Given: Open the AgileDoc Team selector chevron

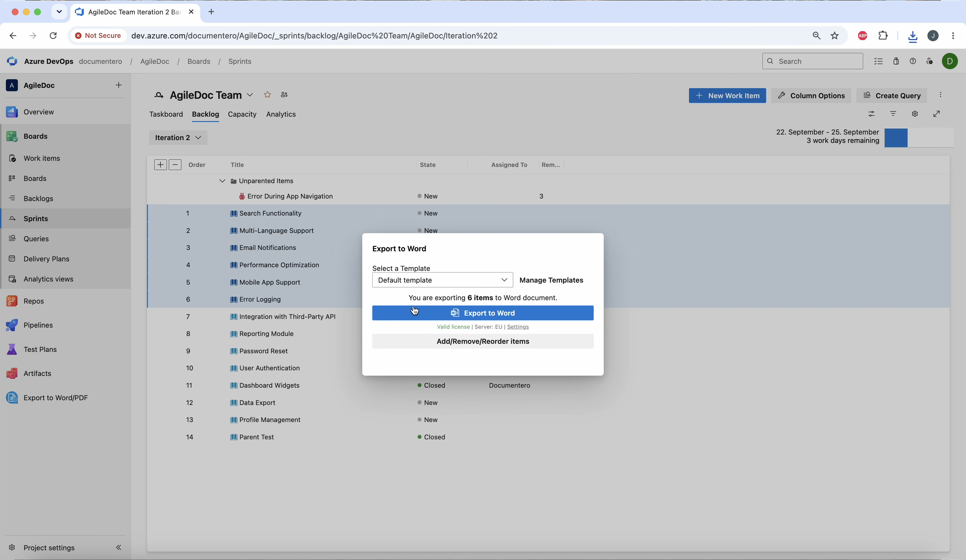Looking at the screenshot, I should click(x=250, y=95).
